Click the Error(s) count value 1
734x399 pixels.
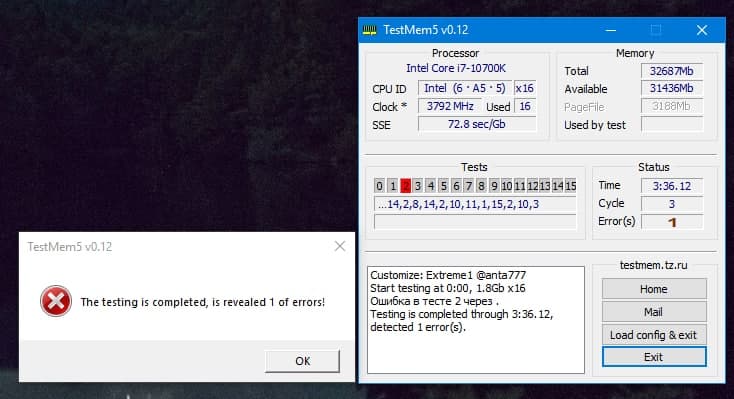point(672,222)
